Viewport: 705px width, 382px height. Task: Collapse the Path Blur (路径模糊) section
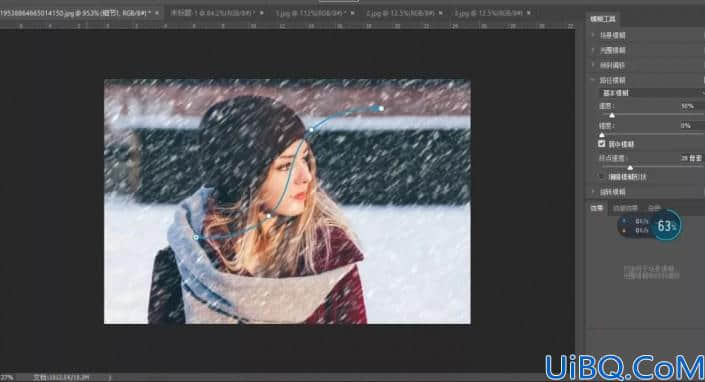(x=593, y=80)
